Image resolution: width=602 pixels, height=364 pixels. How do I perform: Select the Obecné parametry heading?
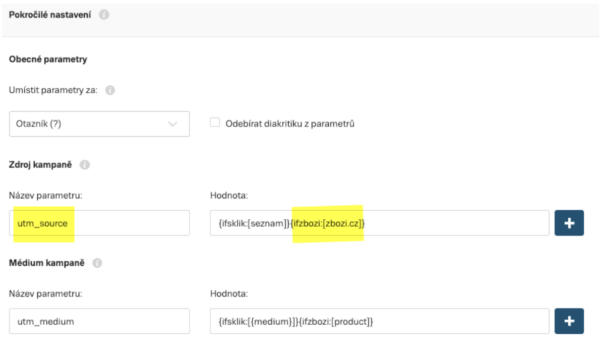coord(48,60)
